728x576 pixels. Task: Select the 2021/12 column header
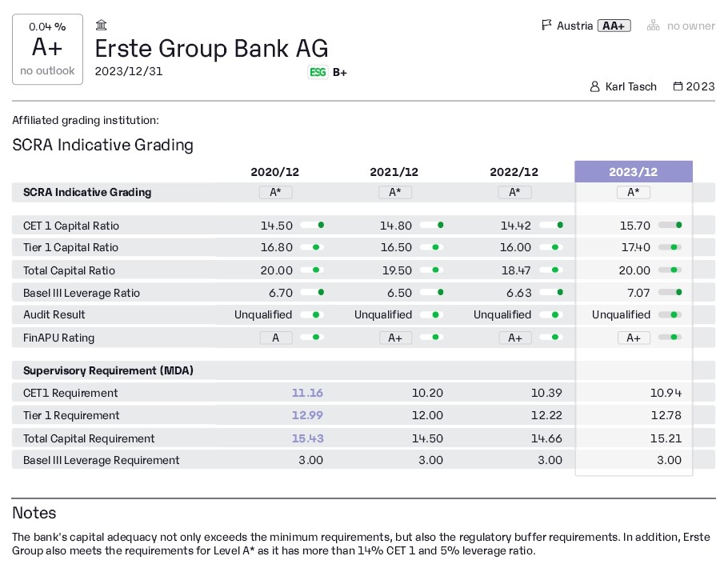coord(394,172)
